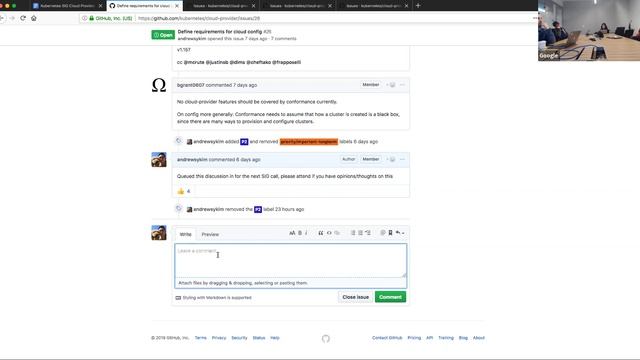Open bgrant0607 username link
The width and height of the screenshot is (640, 360).
(191, 85)
